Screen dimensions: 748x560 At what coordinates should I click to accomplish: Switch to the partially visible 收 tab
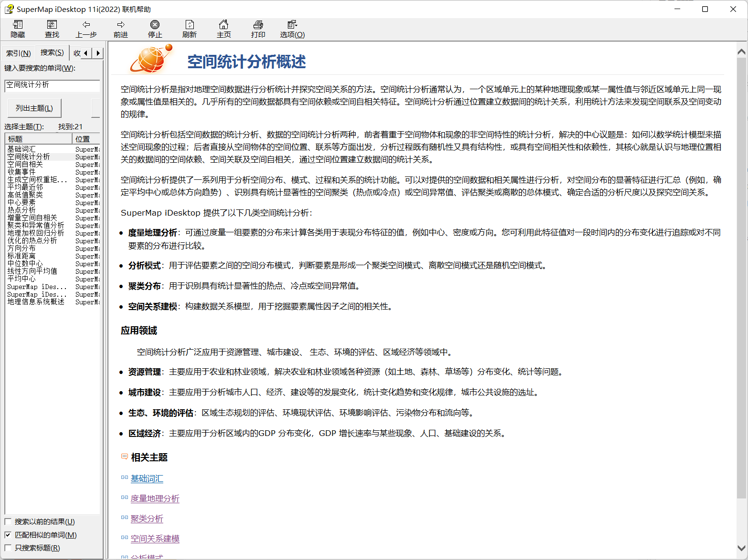pyautogui.click(x=76, y=53)
